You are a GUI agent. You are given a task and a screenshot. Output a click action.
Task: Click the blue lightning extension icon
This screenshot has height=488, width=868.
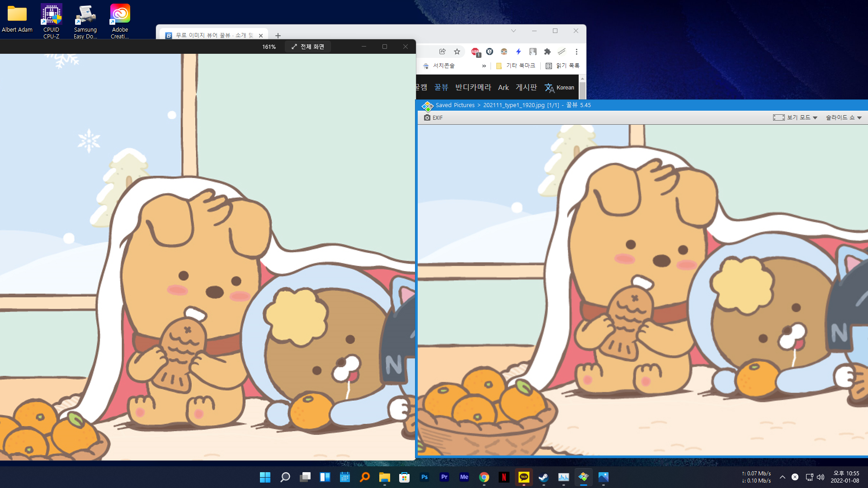click(519, 52)
